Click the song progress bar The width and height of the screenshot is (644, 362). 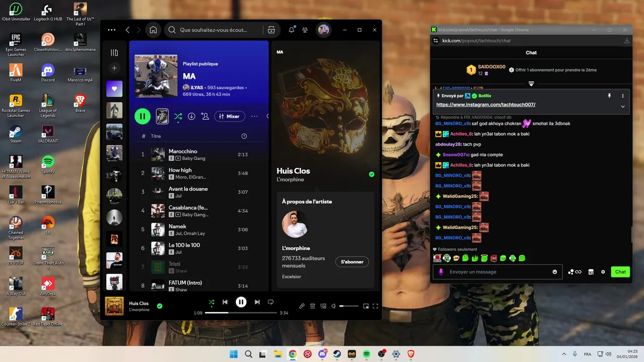pos(241,313)
